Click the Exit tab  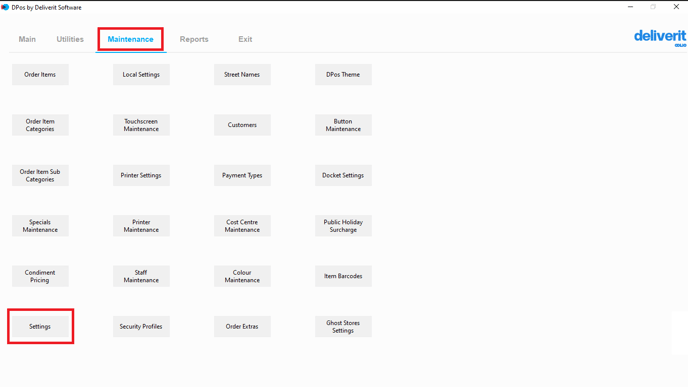245,39
